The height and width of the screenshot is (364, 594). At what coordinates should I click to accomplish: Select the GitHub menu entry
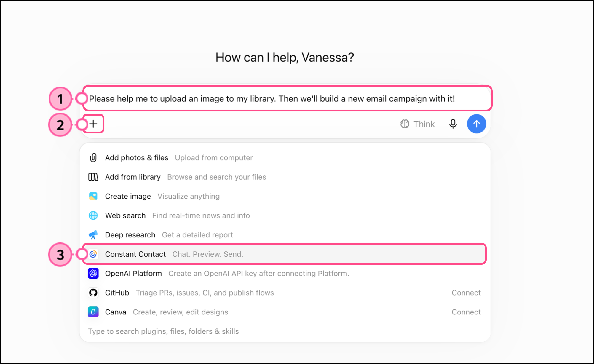pos(285,293)
